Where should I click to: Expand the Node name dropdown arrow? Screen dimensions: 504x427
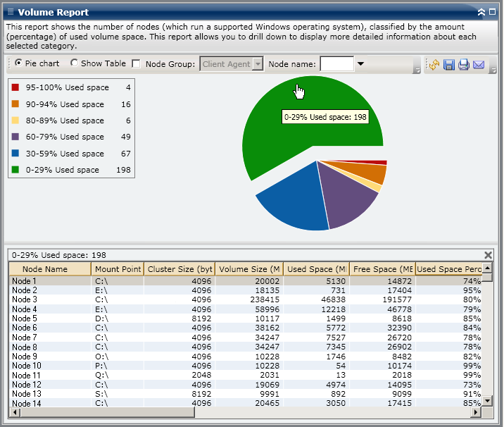pyautogui.click(x=360, y=63)
